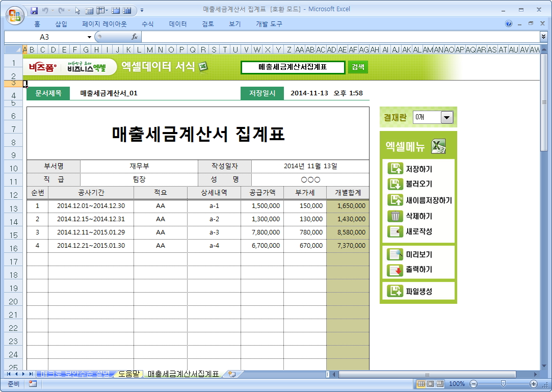Switch to the 도움말 sheet tab
Viewport: 552px width, 392px height.
tap(128, 374)
